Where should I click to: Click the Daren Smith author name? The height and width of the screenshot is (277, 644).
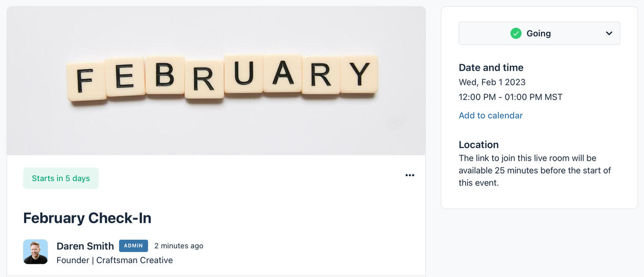point(85,246)
